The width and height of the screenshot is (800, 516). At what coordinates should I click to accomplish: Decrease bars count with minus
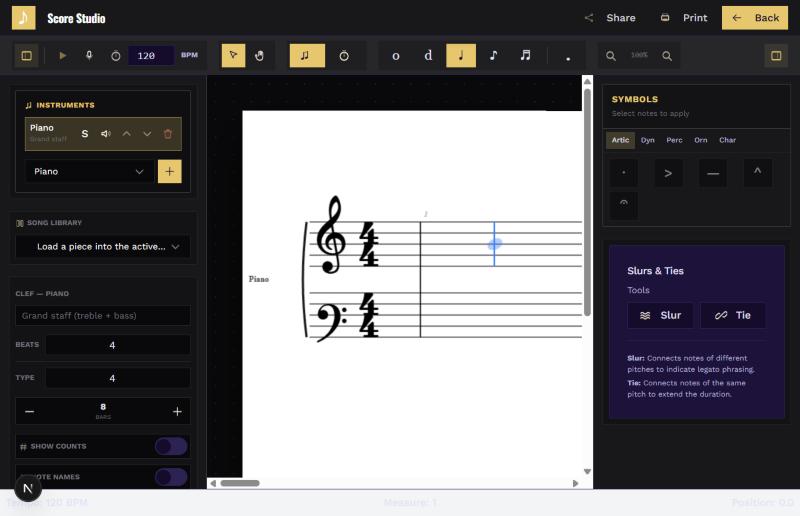tap(30, 411)
